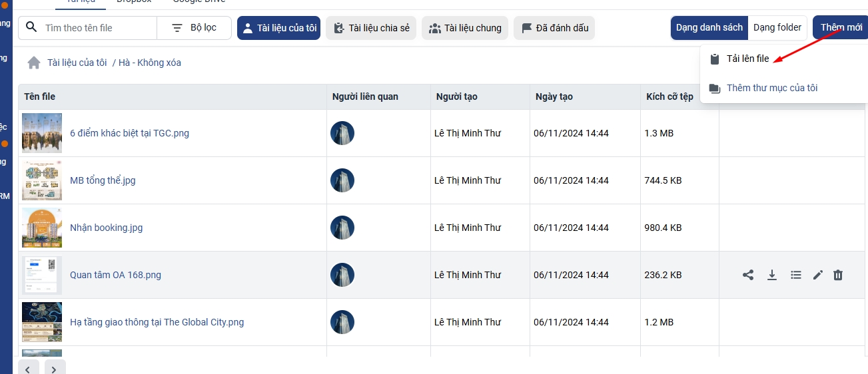Go to next page arrow
Viewport: 868px width, 374px height.
click(54, 368)
